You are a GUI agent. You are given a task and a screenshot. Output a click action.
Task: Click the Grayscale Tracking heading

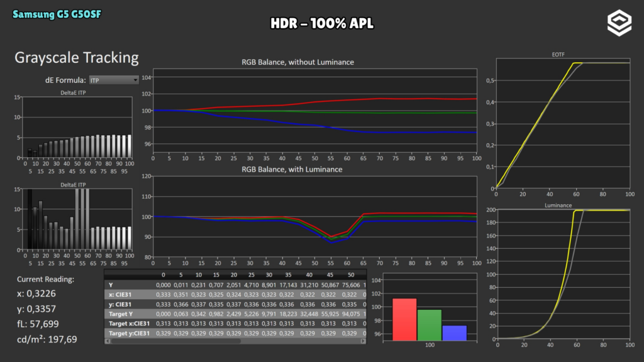point(76,57)
